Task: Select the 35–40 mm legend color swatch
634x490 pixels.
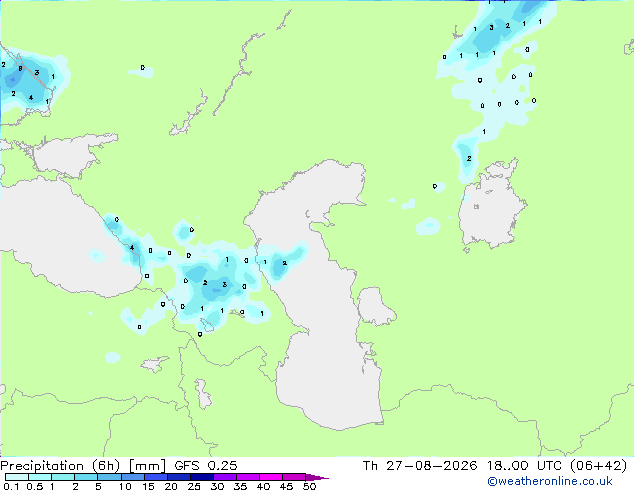Action: tap(247, 477)
